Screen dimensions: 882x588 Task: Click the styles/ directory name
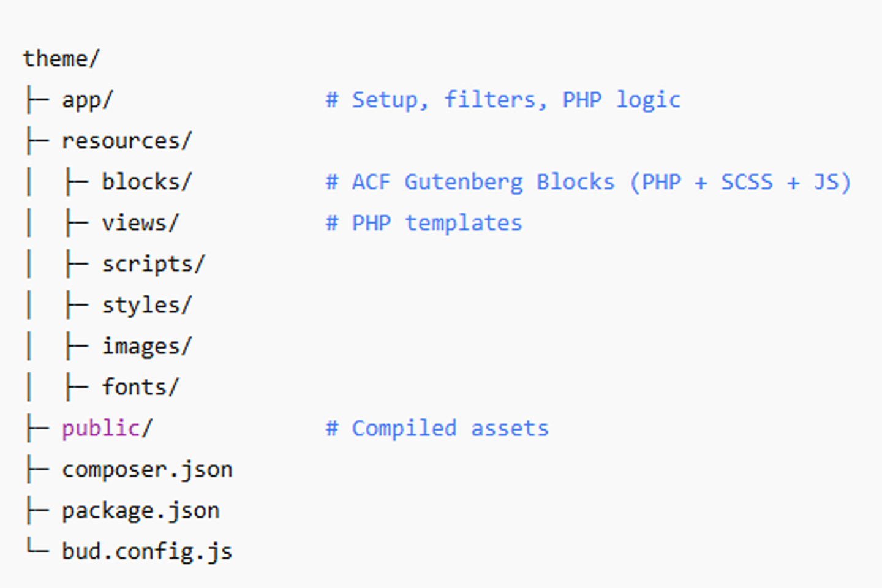[x=146, y=305]
